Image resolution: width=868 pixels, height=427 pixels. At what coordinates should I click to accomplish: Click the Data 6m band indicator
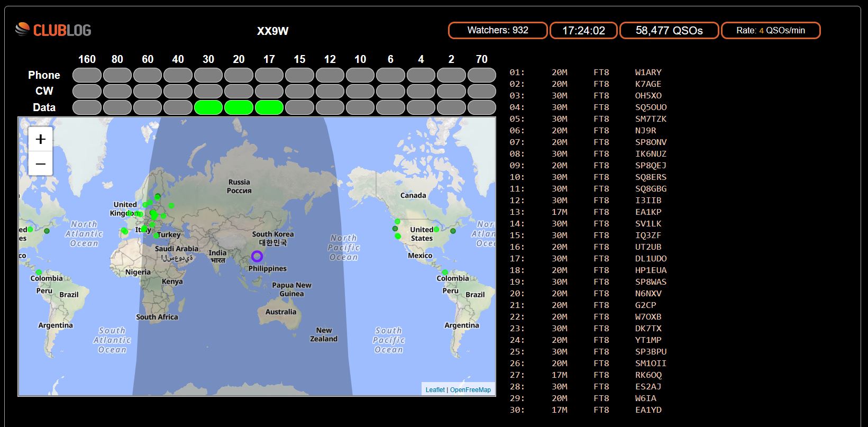click(x=390, y=107)
